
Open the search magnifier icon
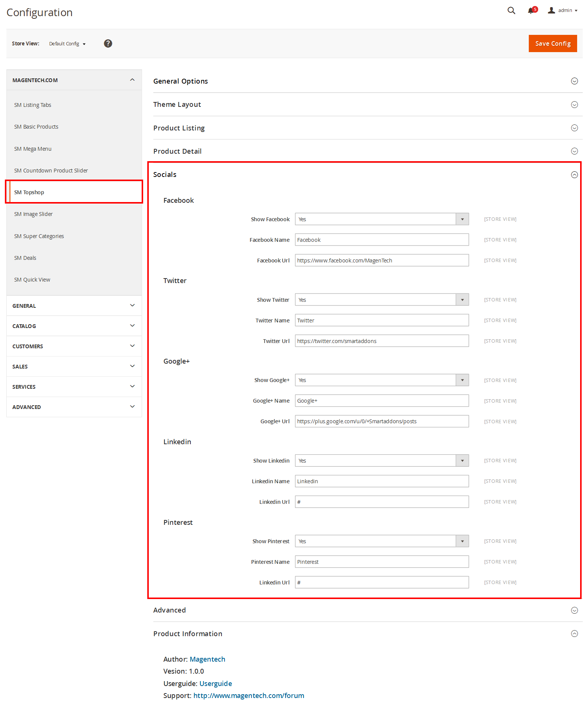tap(511, 10)
